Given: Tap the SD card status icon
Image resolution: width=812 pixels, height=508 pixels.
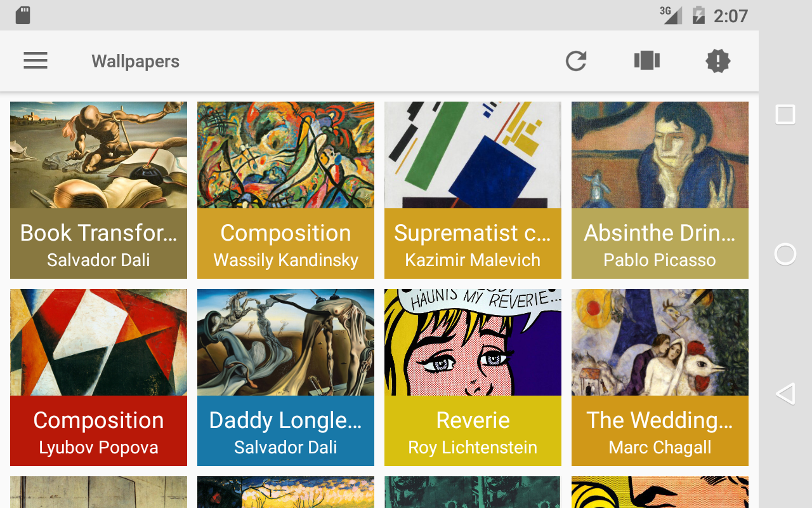Looking at the screenshot, I should tap(23, 15).
